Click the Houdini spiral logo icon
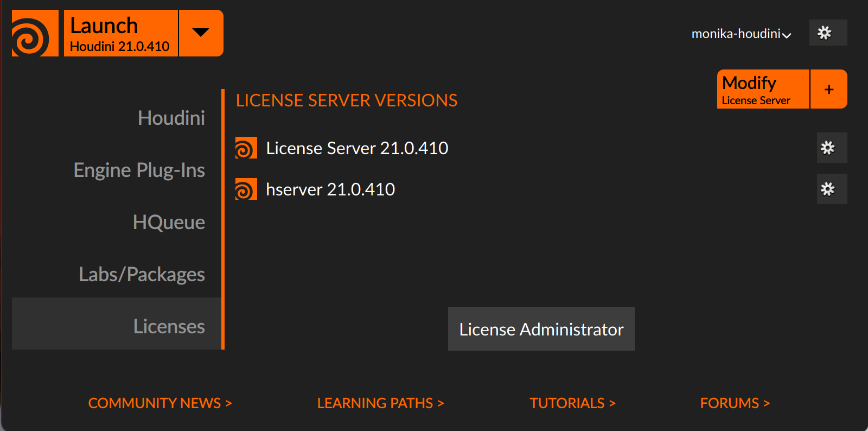The height and width of the screenshot is (431, 868). (35, 33)
